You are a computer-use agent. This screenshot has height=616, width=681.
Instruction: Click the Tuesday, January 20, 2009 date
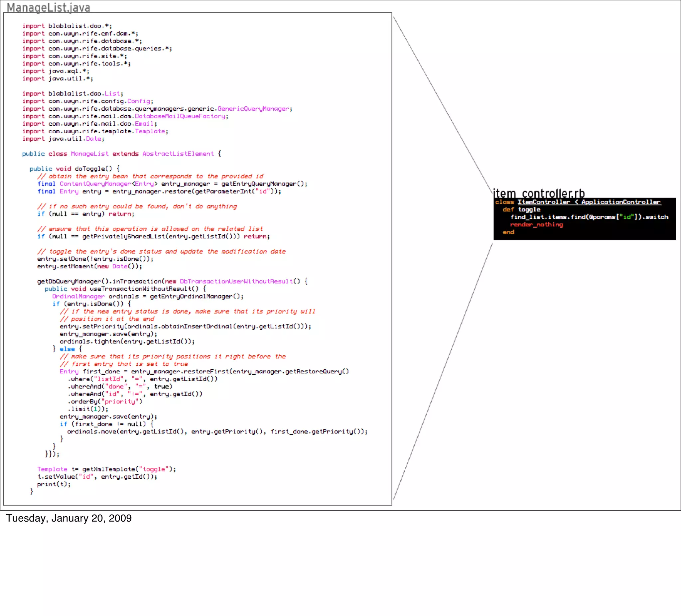(69, 518)
